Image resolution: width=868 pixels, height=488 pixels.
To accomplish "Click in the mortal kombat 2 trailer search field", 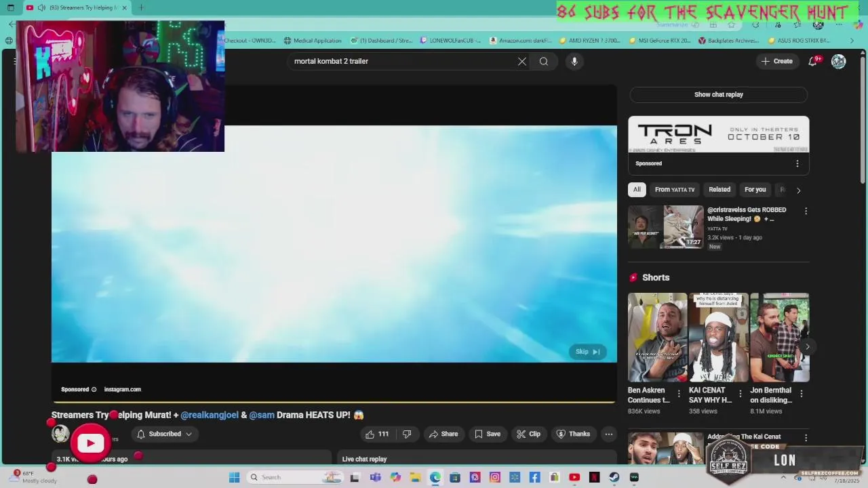I will click(403, 62).
